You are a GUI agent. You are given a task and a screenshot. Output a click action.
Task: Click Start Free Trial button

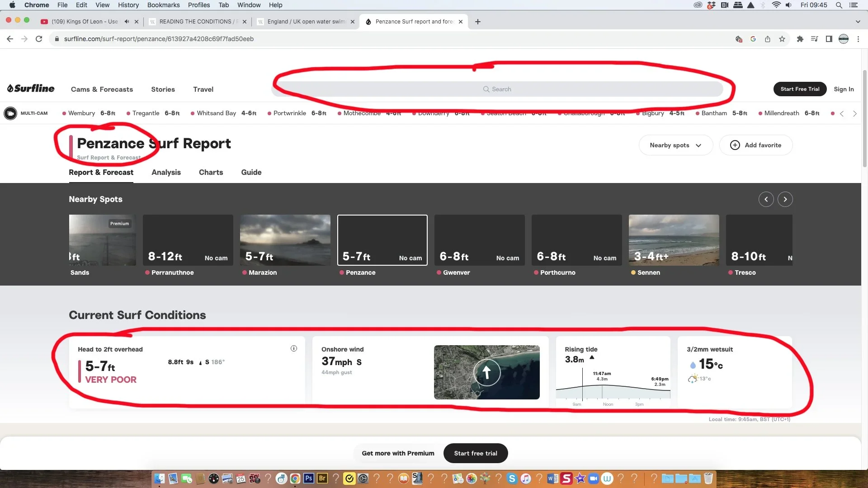[x=799, y=89]
